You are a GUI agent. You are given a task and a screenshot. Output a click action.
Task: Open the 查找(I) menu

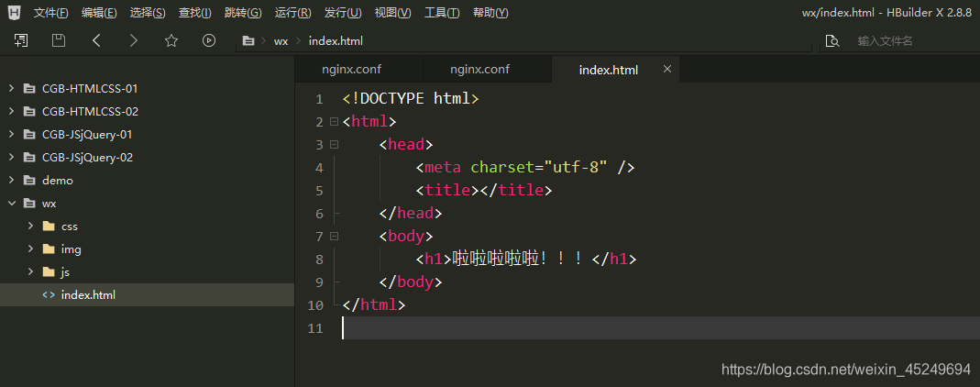(195, 13)
